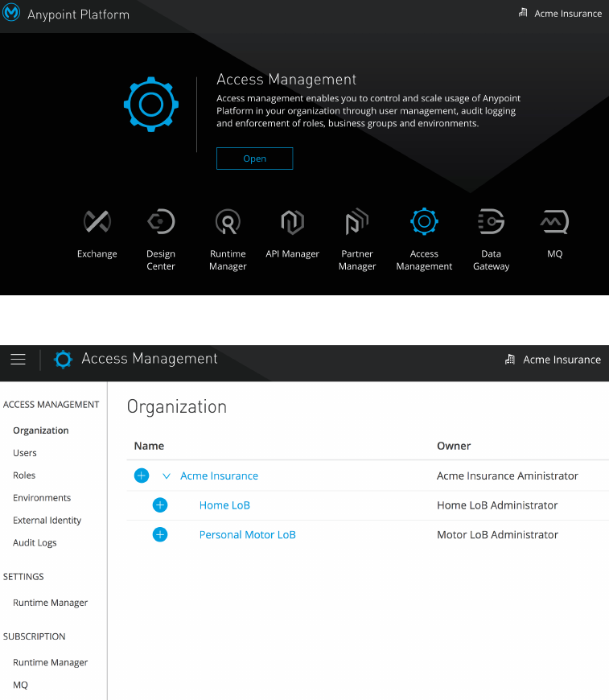
Task: Open Runtime Manager under Subscription
Action: (x=50, y=662)
